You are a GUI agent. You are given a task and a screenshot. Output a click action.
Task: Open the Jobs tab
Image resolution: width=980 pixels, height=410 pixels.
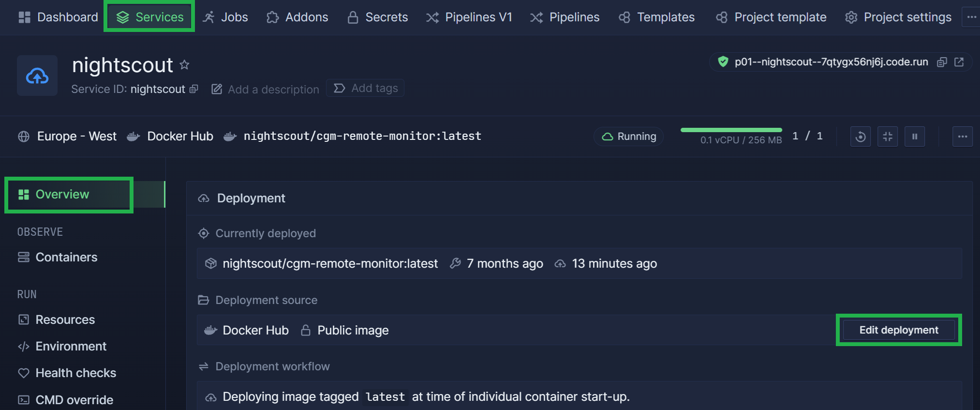225,17
